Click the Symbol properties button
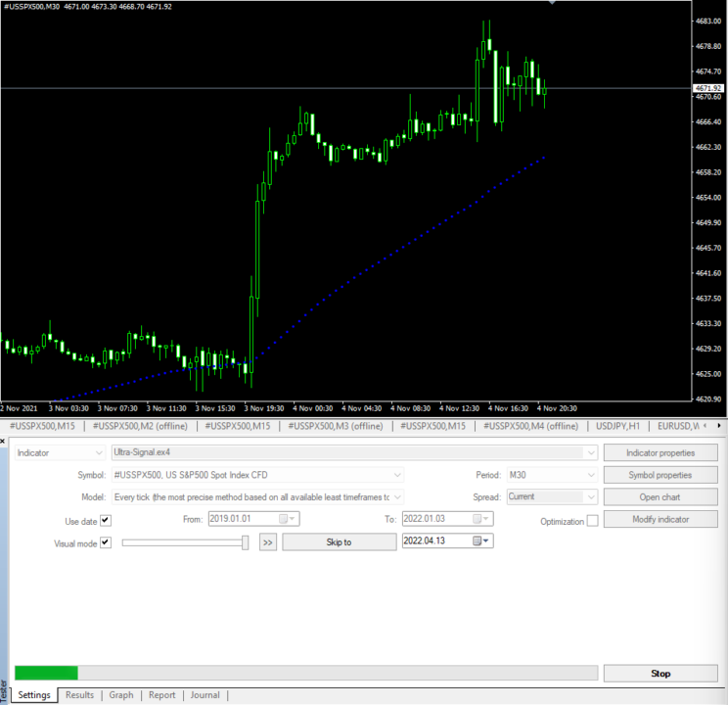728x705 pixels. click(660, 475)
